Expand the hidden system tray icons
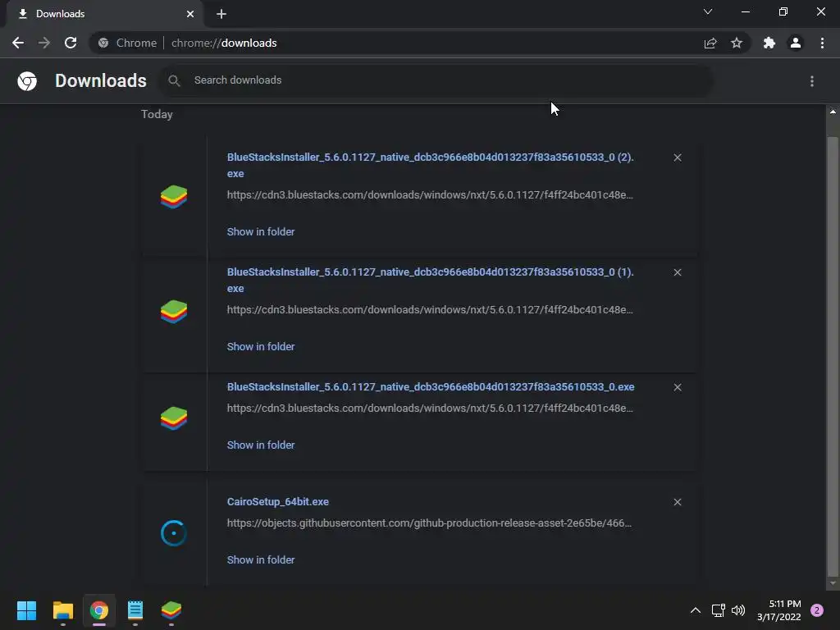Image resolution: width=840 pixels, height=630 pixels. pyautogui.click(x=696, y=610)
